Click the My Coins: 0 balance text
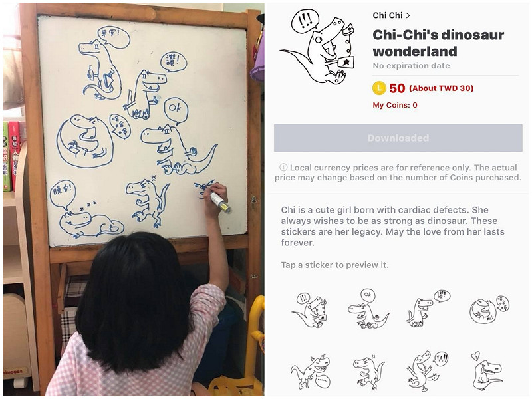Screen dimensions: 532x399 (x=395, y=105)
